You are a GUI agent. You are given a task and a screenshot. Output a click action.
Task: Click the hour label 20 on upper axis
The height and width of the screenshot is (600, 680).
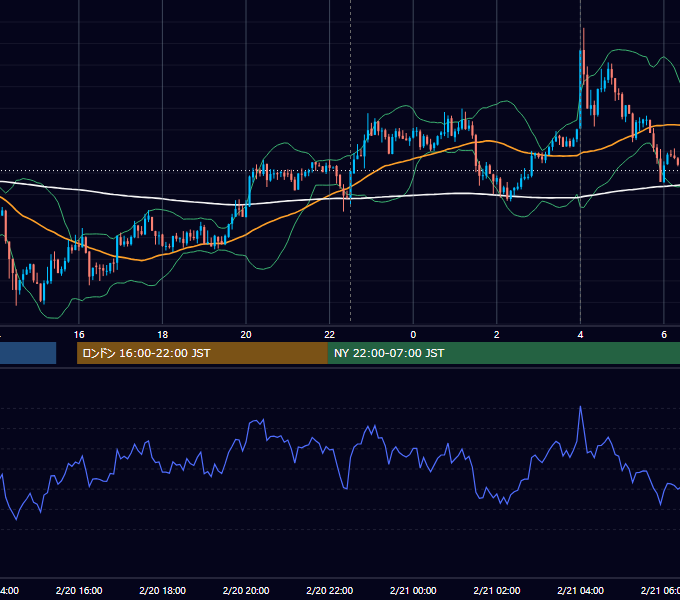point(246,335)
